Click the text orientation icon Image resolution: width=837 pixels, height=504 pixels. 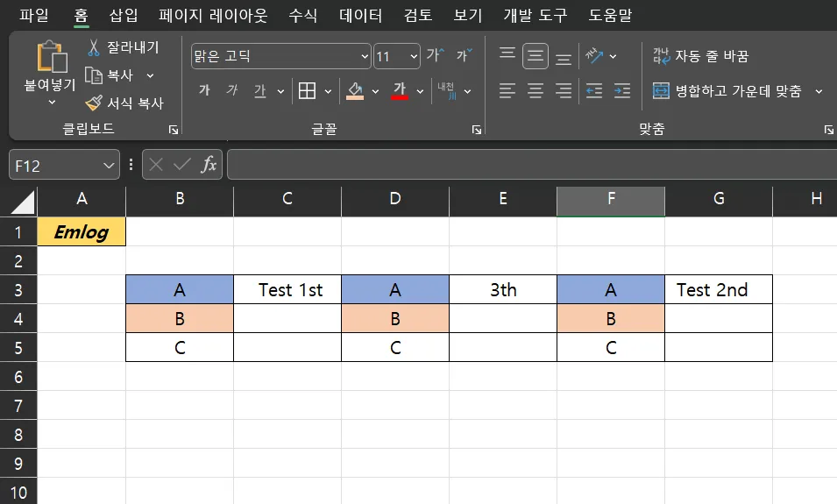594,55
